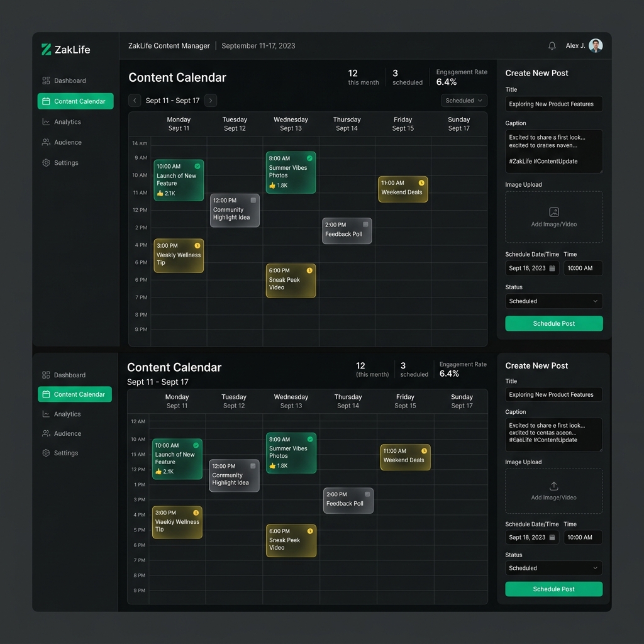
Task: Click the image icon in the Add Image/Video box
Action: tap(554, 212)
